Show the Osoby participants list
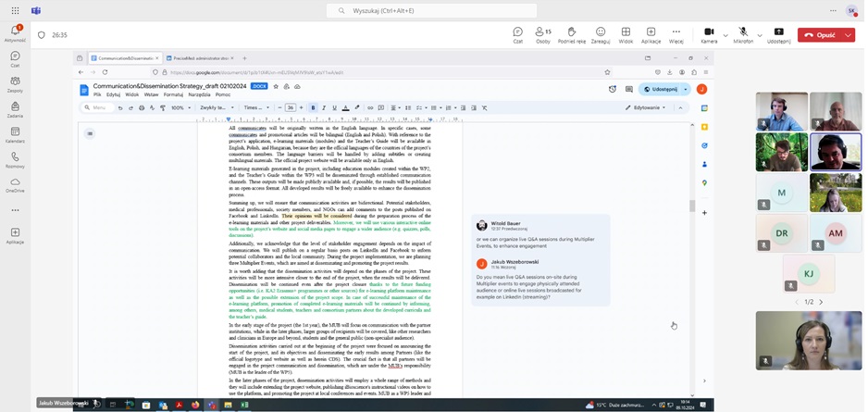The height and width of the screenshot is (412, 868). (x=543, y=34)
